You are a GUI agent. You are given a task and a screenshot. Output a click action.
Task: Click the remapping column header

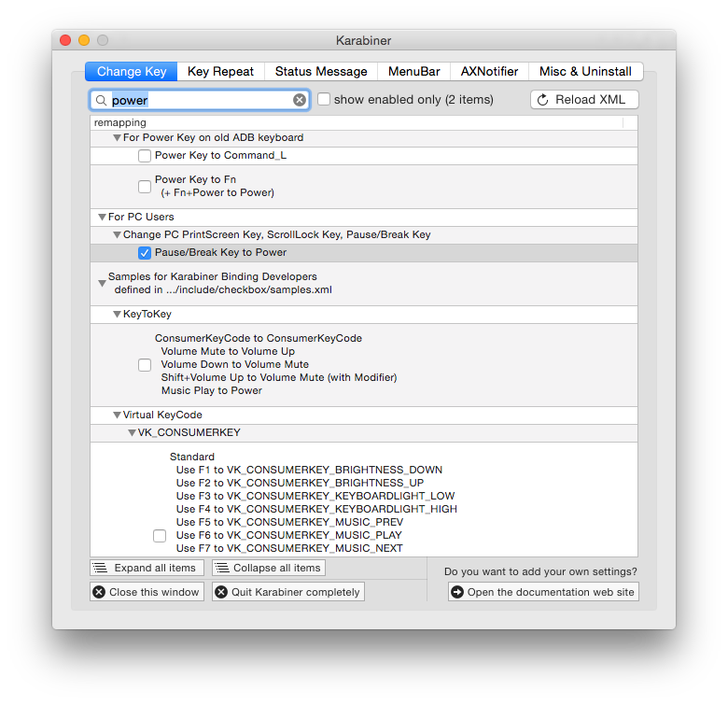[x=357, y=123]
